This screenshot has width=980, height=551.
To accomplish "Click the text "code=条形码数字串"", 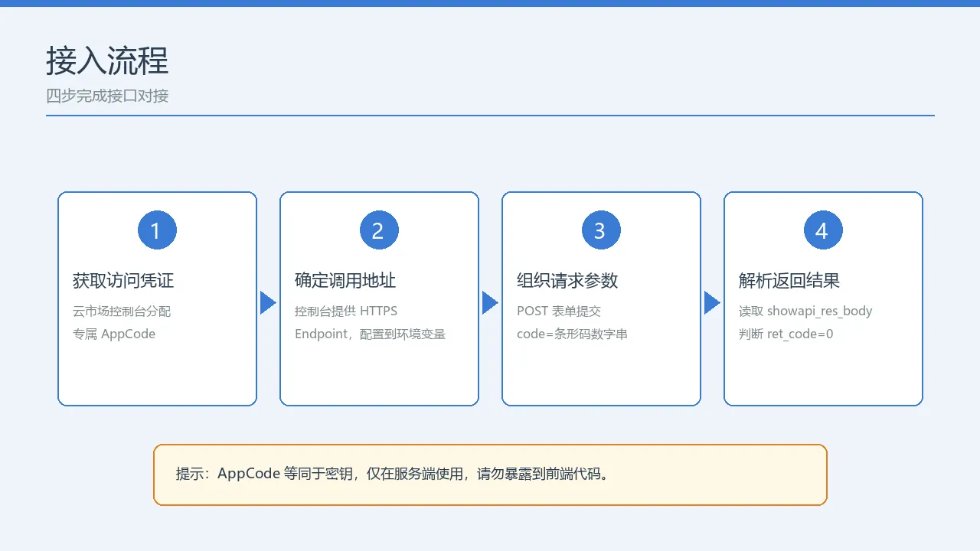I will tap(573, 334).
